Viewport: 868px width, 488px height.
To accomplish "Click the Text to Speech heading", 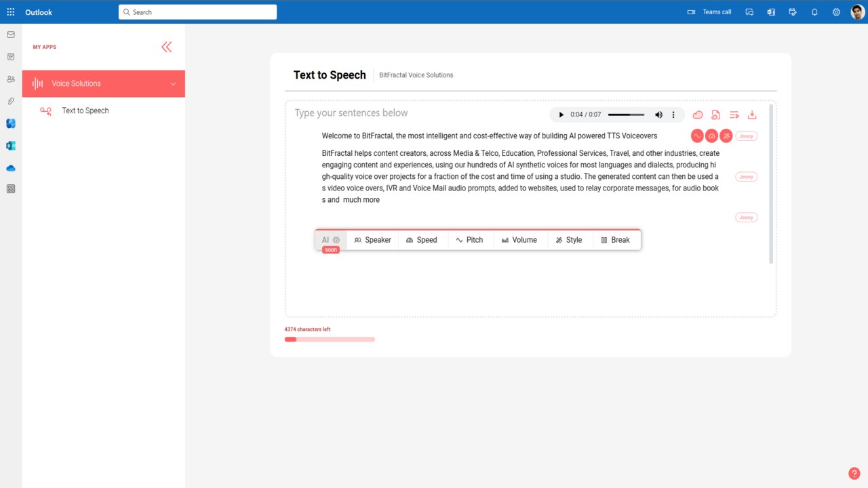I will click(330, 75).
